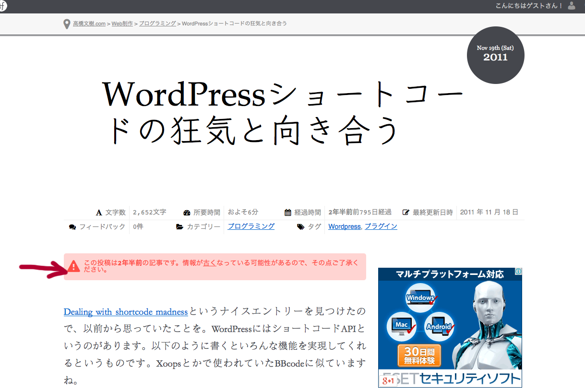
Task: Click the guest user avatar icon
Action: 571,6
